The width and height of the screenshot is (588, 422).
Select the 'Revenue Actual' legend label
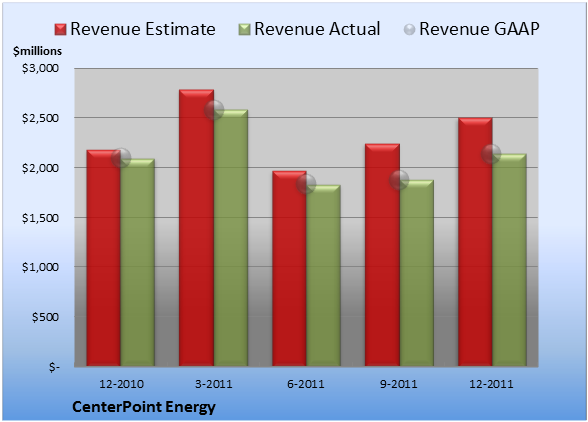317,29
